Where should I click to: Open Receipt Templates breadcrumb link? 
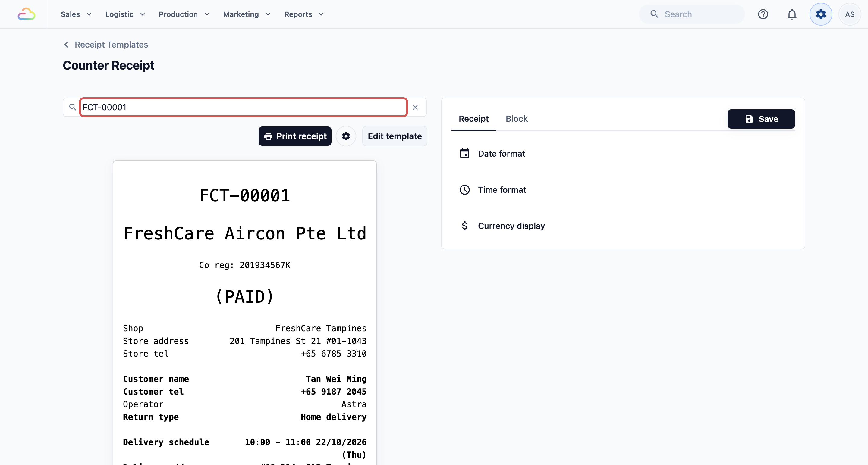pyautogui.click(x=111, y=45)
